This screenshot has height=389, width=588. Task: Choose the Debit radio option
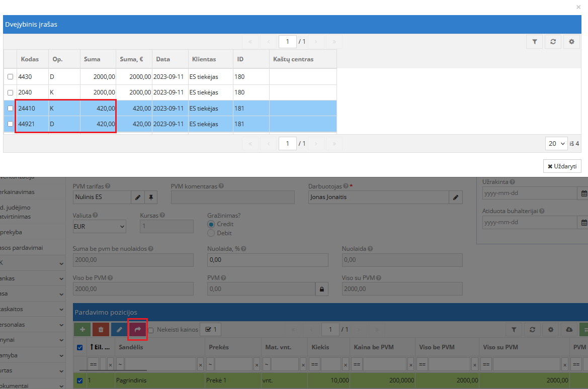(211, 233)
